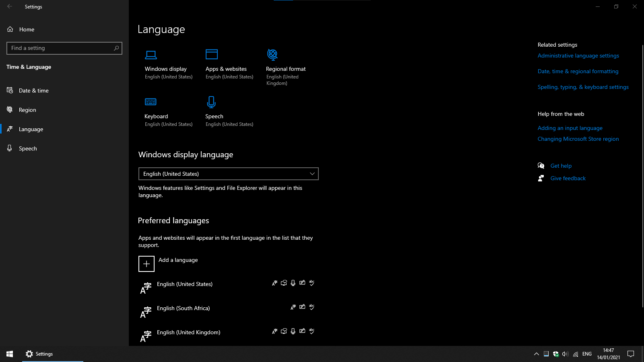This screenshot has height=362, width=644.
Task: Click English (United States) text-to-speech feature icon
Action: click(x=284, y=283)
